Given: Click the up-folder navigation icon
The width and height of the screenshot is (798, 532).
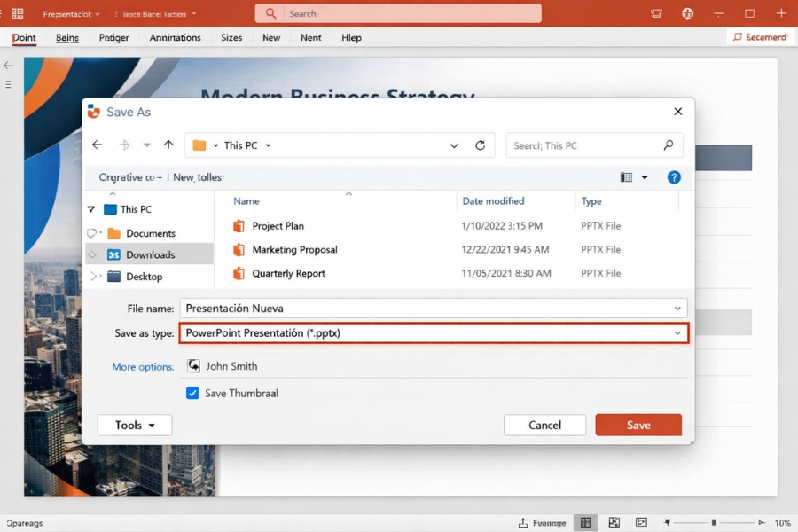Looking at the screenshot, I should click(x=168, y=145).
